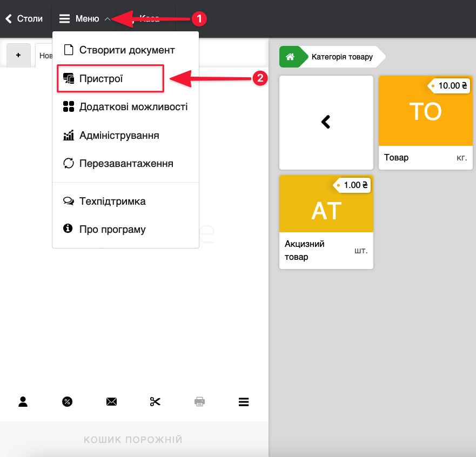Collapse the Меню dropdown in top bar

coord(84,19)
